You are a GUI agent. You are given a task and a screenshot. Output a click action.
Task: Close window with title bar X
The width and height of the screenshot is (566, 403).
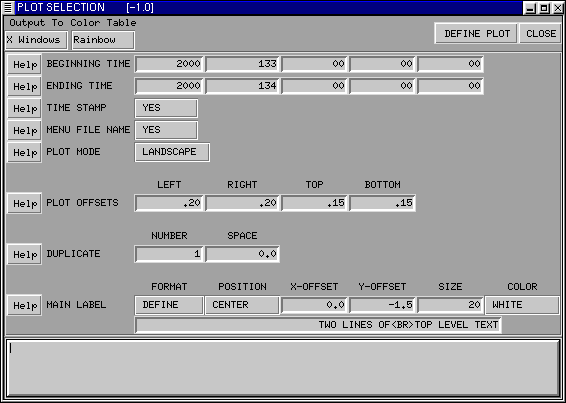coord(558,8)
